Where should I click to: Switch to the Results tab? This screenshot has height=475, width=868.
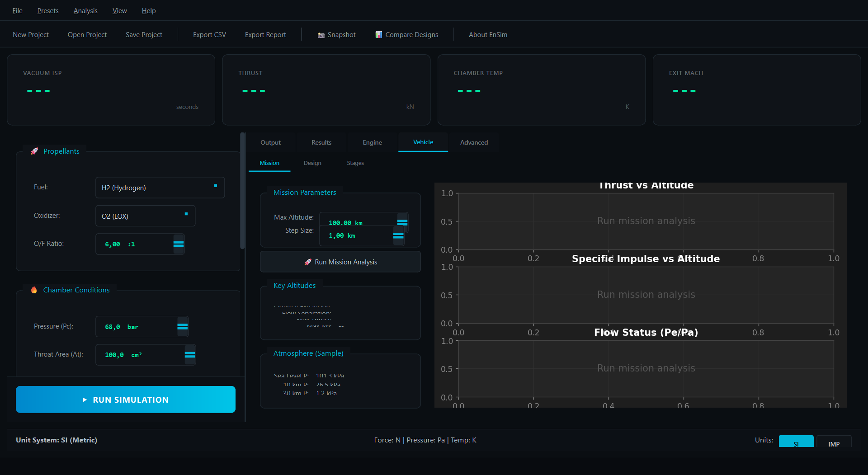click(321, 142)
